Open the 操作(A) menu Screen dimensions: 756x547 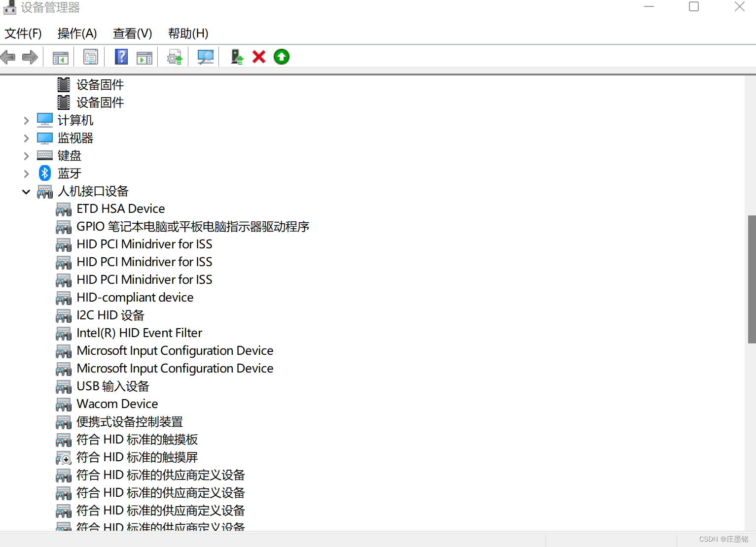(77, 34)
